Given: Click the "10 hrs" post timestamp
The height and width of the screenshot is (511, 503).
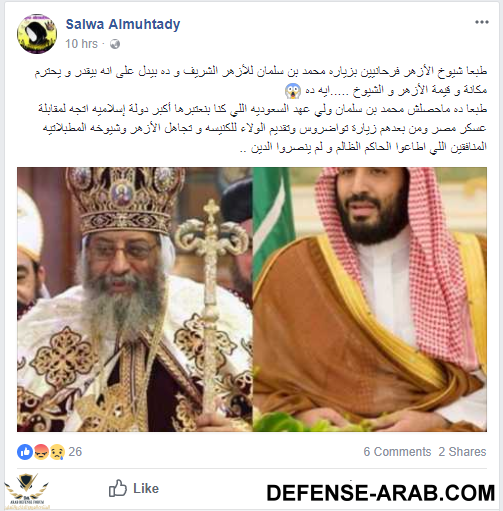Looking at the screenshot, I should [82, 44].
